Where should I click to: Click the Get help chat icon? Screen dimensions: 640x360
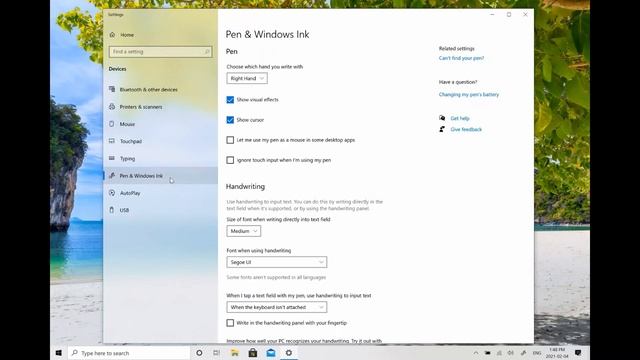coord(442,118)
